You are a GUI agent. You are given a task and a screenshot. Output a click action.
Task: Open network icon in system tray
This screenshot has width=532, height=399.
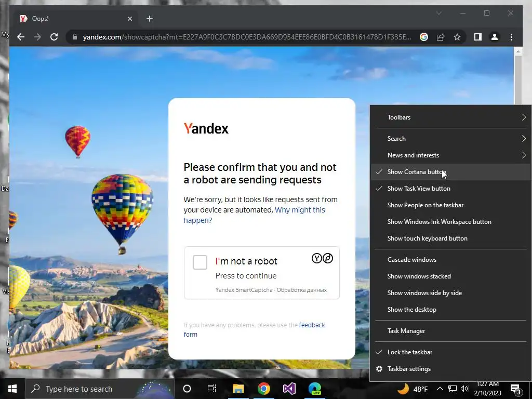pyautogui.click(x=453, y=389)
